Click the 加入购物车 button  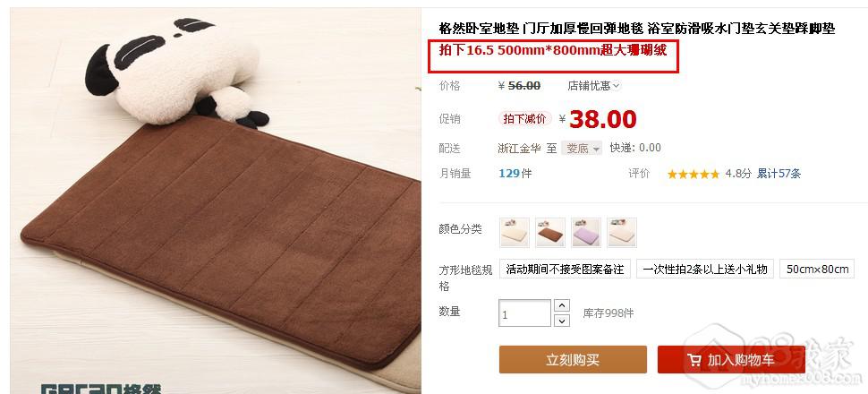pyautogui.click(x=731, y=360)
